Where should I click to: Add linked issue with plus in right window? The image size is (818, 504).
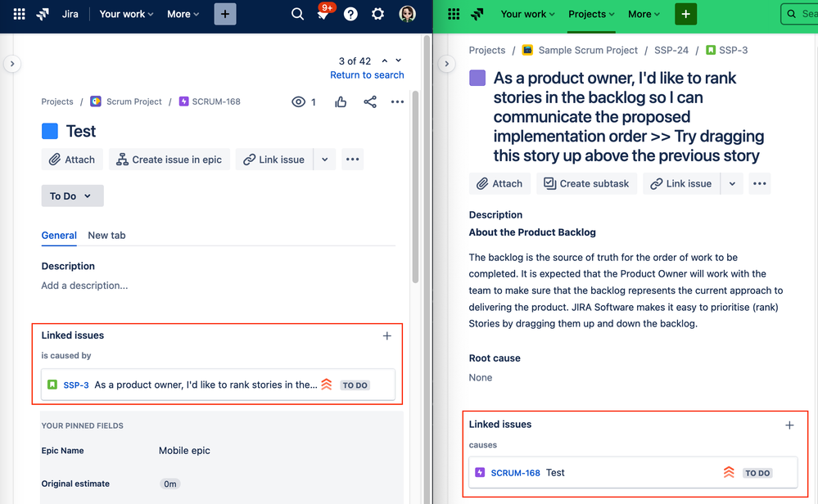[x=790, y=425]
